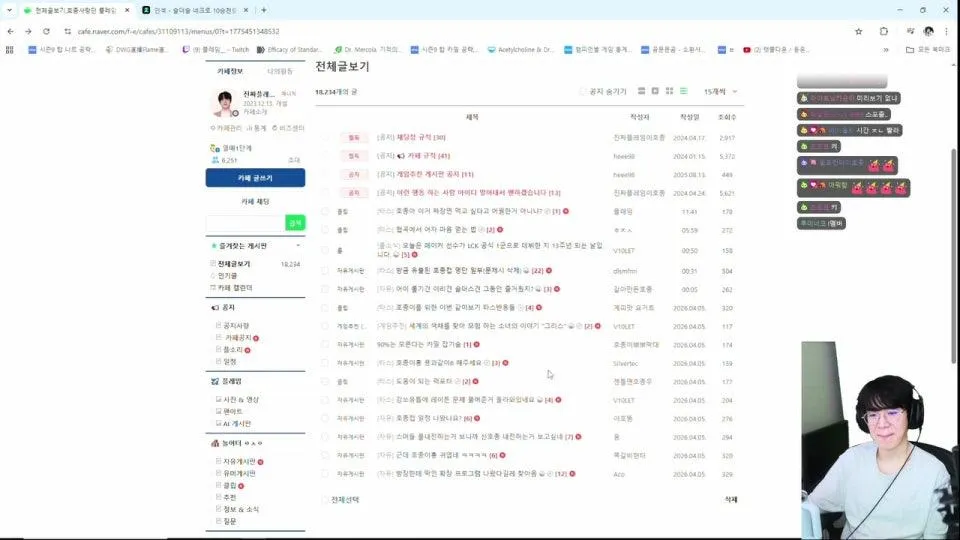Open 카페 채팅
The image size is (960, 540).
click(x=255, y=201)
